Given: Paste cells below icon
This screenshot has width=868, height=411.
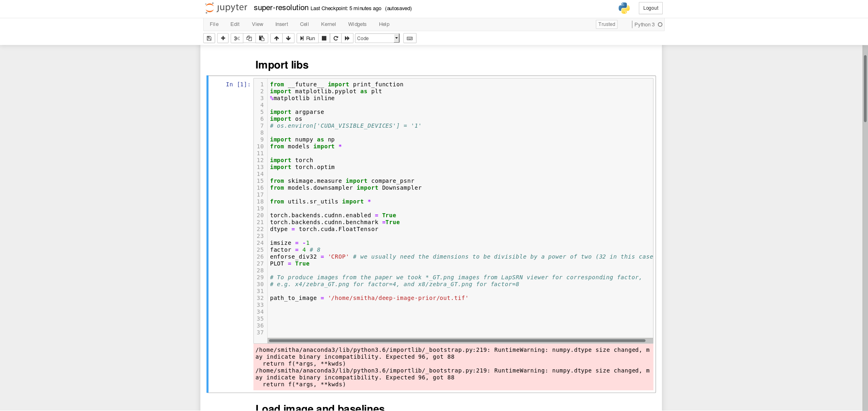Looking at the screenshot, I should (262, 38).
